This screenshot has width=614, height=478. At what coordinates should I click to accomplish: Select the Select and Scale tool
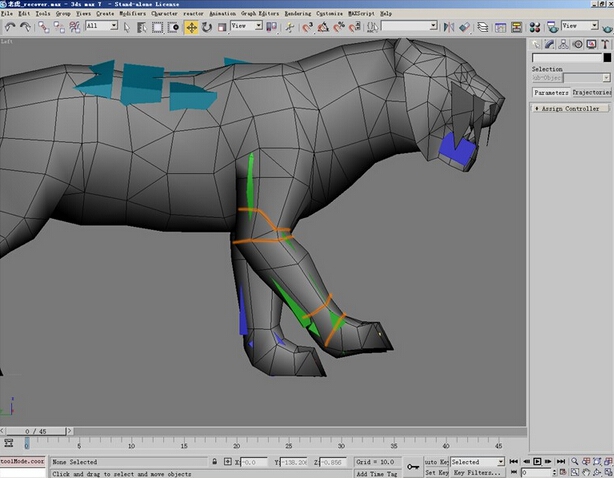[222, 27]
